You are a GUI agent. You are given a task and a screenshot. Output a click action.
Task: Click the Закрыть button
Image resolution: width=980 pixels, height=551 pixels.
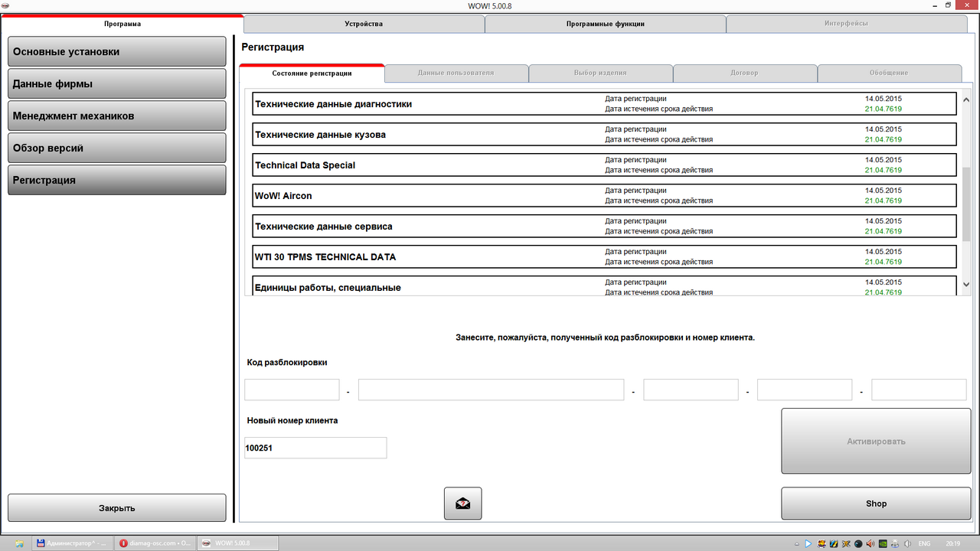[117, 508]
